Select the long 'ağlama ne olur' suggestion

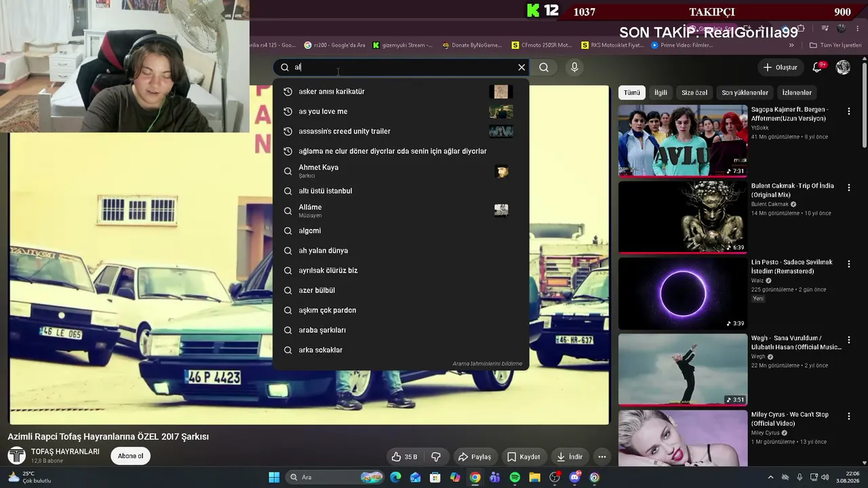[x=401, y=151]
